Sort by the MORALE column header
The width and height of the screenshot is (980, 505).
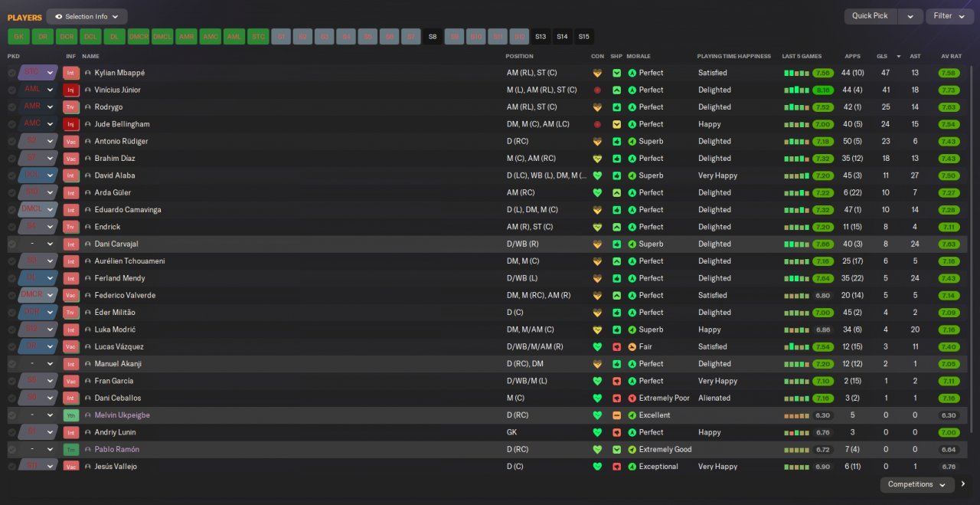point(638,56)
